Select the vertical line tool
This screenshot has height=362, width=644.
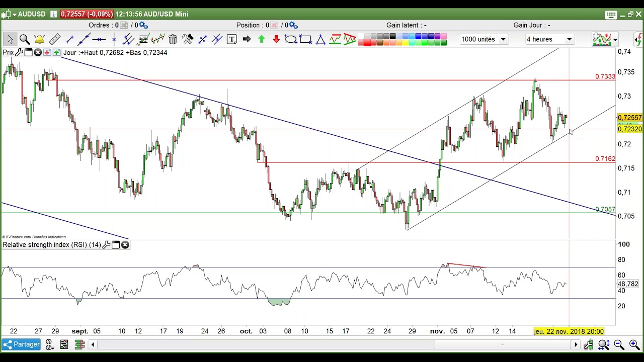pos(114,39)
